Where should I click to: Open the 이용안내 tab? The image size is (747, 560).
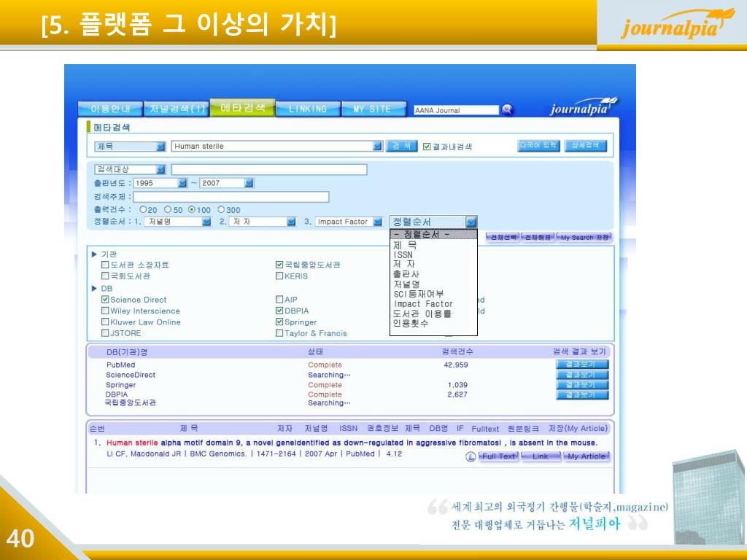pyautogui.click(x=111, y=109)
